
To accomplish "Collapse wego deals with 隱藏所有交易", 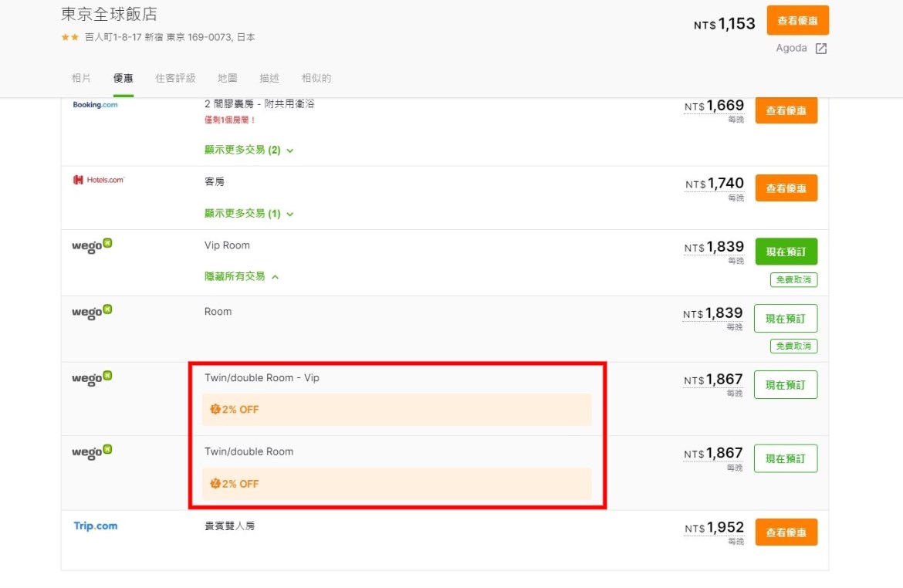I will click(x=242, y=276).
